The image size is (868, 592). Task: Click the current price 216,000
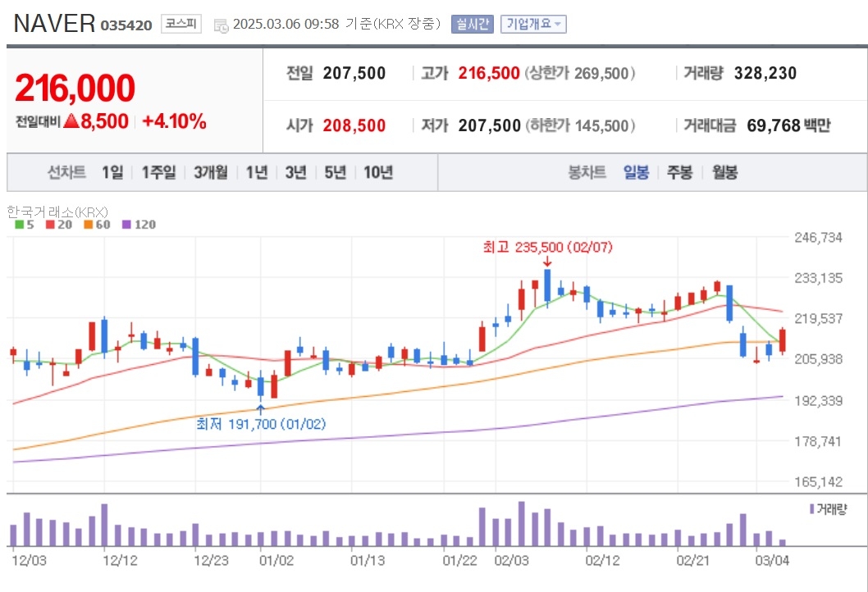[x=75, y=88]
